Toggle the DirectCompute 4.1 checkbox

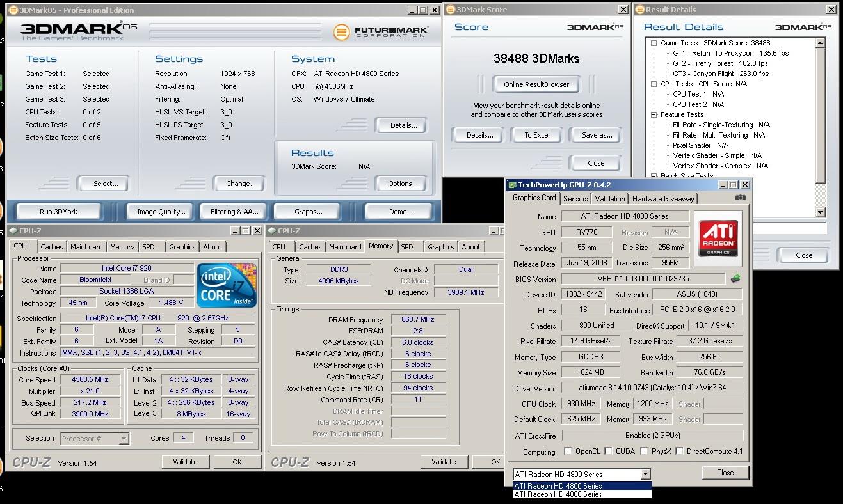pyautogui.click(x=679, y=452)
